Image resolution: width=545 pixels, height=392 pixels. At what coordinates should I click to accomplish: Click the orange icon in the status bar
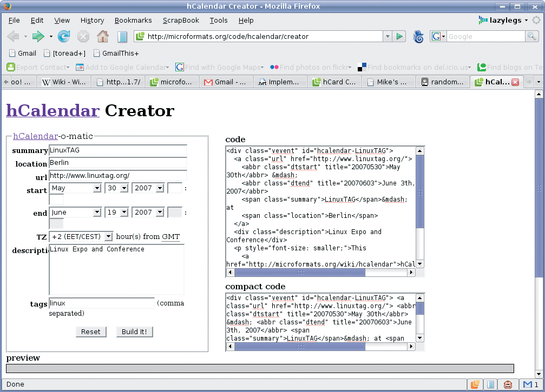point(475,384)
